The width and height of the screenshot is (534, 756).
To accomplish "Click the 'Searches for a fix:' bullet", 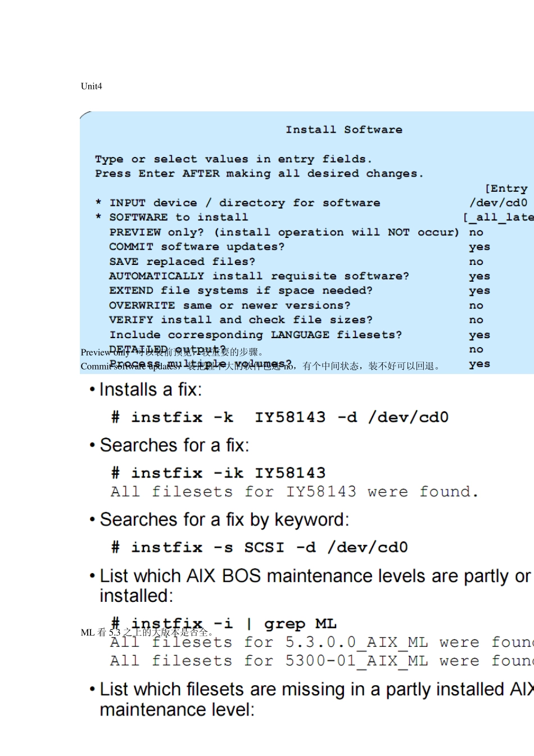I will tap(174, 445).
